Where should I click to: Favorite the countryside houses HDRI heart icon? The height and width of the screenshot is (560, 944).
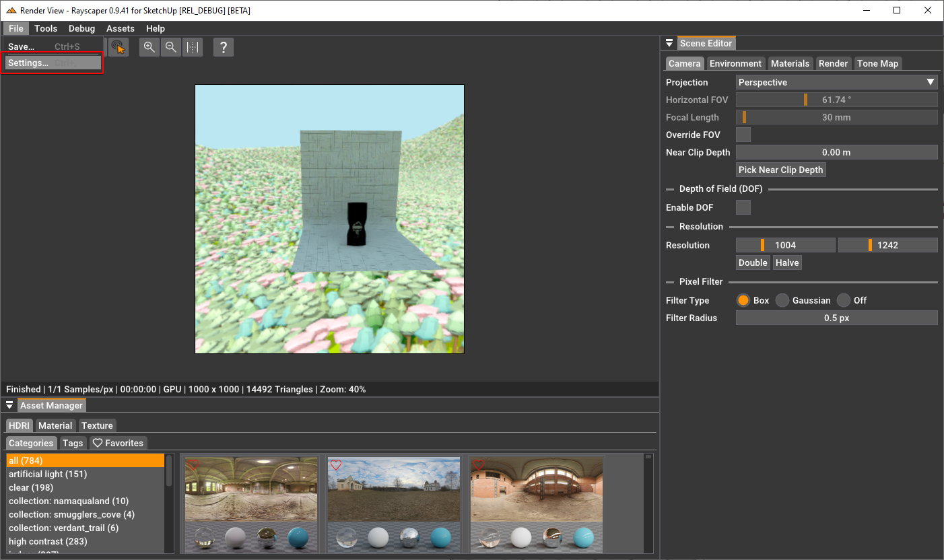335,465
